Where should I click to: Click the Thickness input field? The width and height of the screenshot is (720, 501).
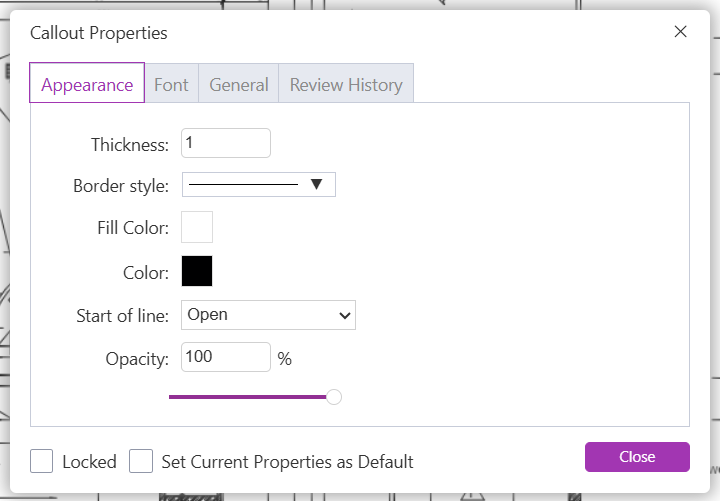[x=226, y=143]
